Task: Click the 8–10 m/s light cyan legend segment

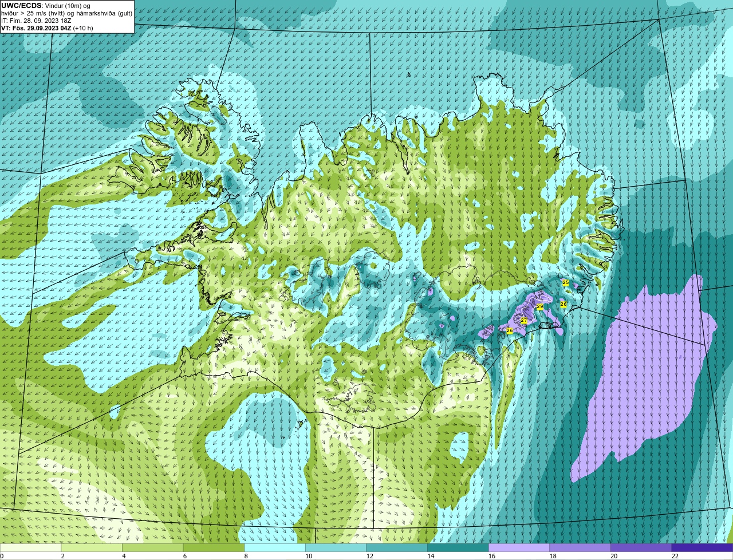Action: point(275,547)
